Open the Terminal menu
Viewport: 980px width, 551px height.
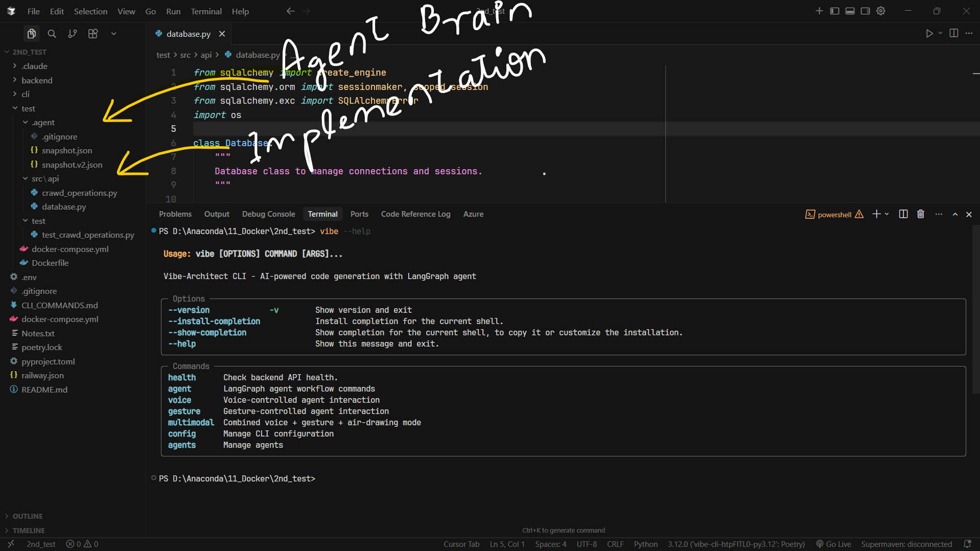point(206,11)
